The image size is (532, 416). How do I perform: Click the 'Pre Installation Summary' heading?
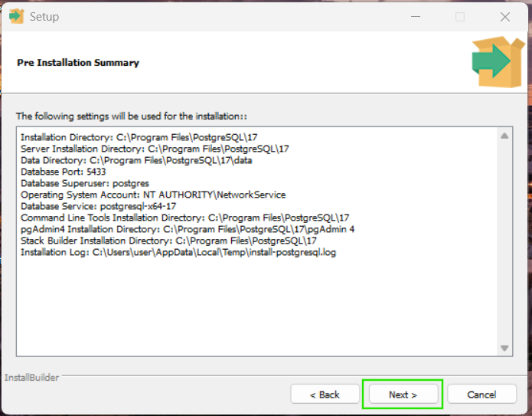tap(78, 63)
